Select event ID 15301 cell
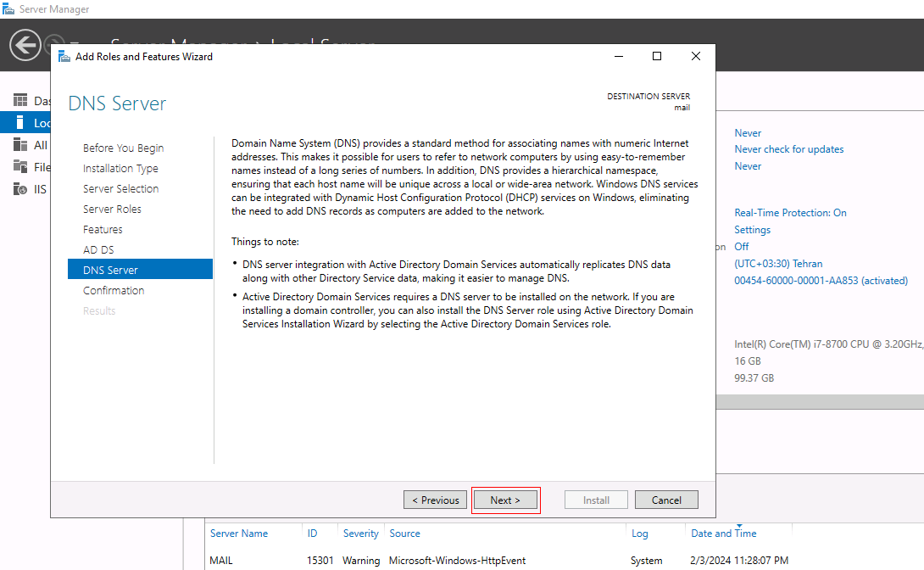This screenshot has width=924, height=570. (320, 561)
